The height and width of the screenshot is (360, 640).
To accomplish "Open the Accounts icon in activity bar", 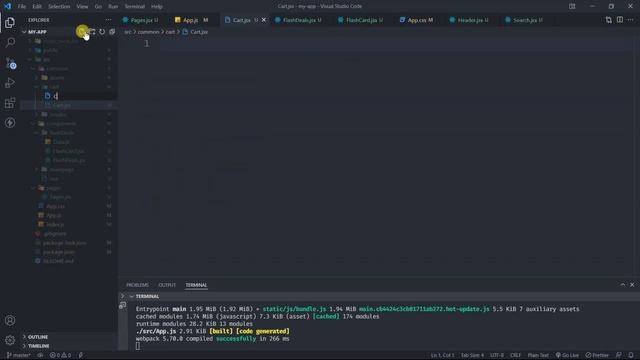I will [10, 320].
